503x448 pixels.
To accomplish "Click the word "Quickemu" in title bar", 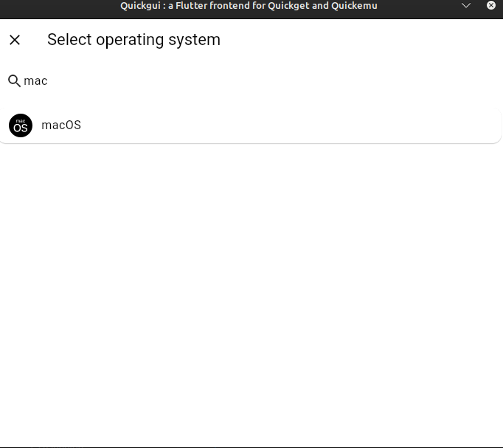I will (354, 6).
